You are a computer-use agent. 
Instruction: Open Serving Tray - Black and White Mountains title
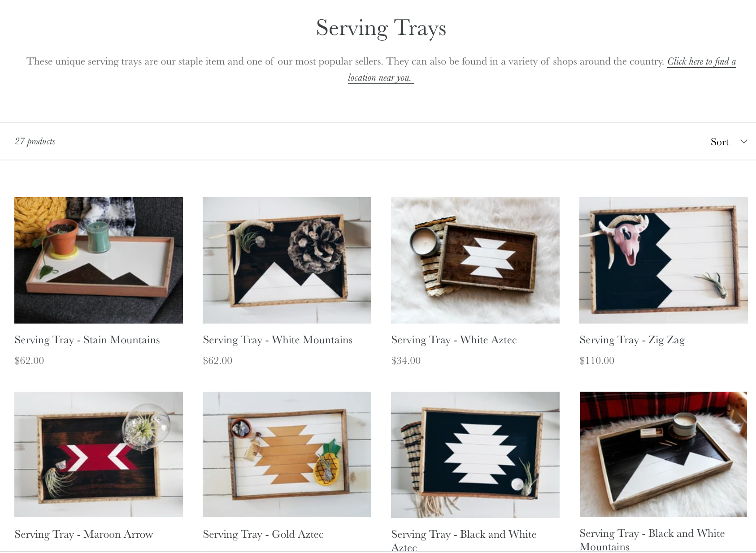pos(652,540)
